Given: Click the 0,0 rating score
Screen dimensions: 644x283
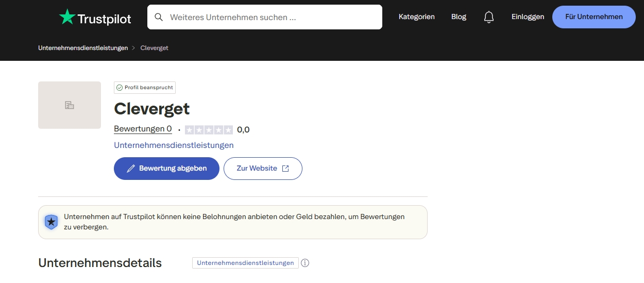Looking at the screenshot, I should [243, 129].
